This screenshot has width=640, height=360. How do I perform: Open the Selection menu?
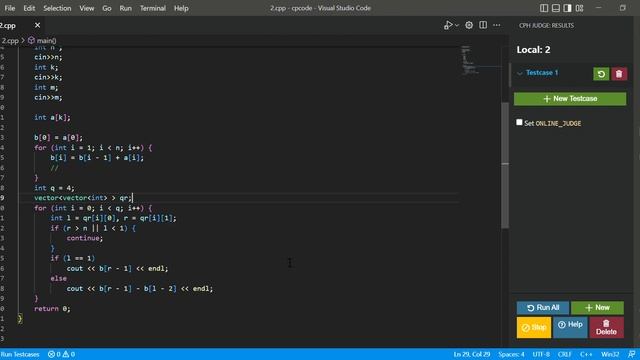coord(57,8)
